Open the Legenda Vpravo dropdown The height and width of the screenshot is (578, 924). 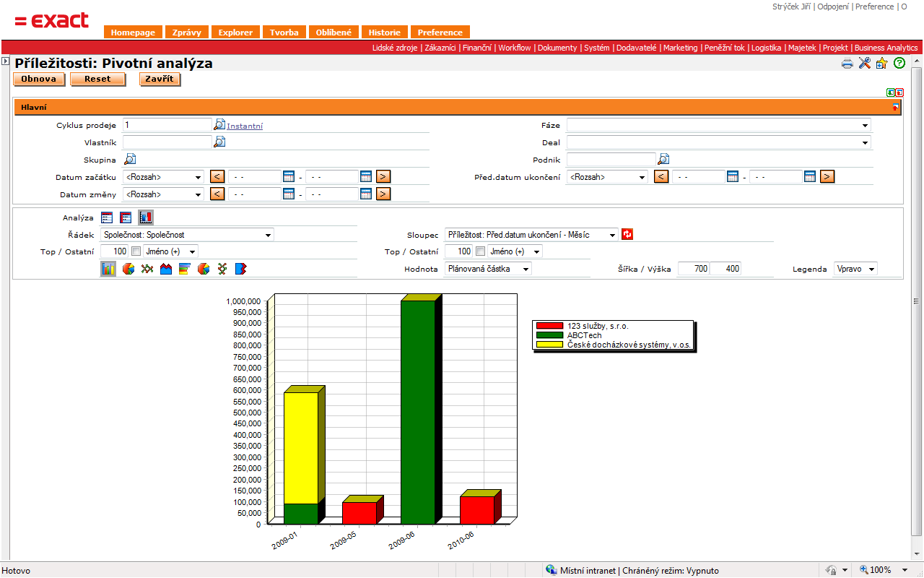coord(855,269)
